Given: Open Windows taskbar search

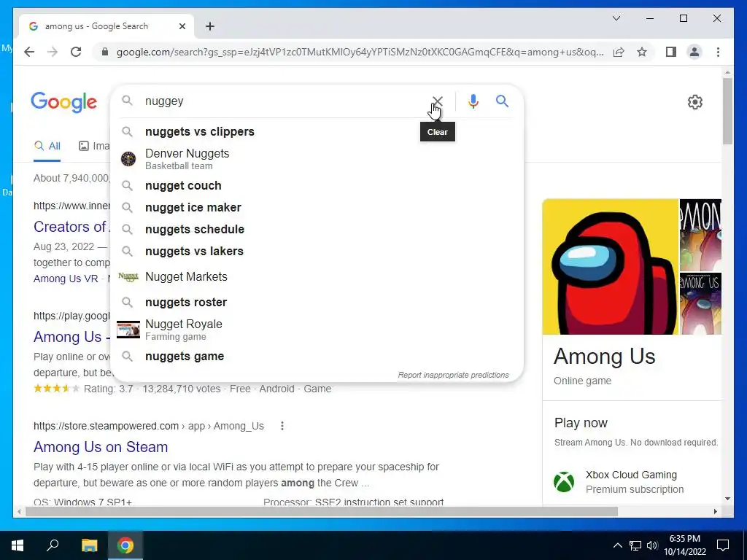Looking at the screenshot, I should pos(53,545).
